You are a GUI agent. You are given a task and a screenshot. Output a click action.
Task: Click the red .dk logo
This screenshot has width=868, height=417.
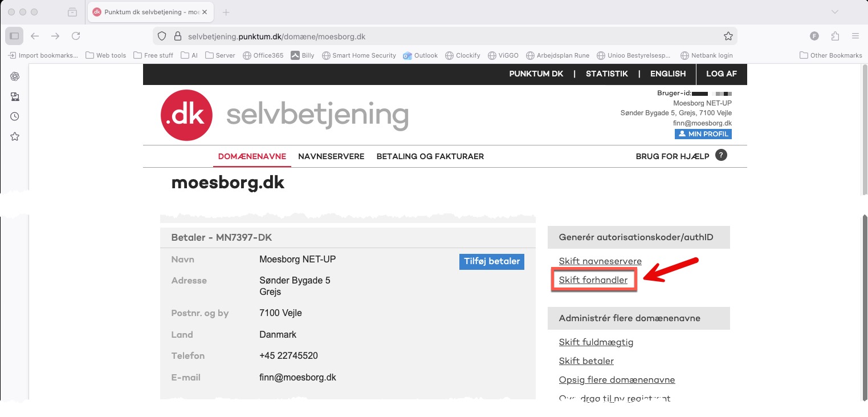click(x=186, y=115)
